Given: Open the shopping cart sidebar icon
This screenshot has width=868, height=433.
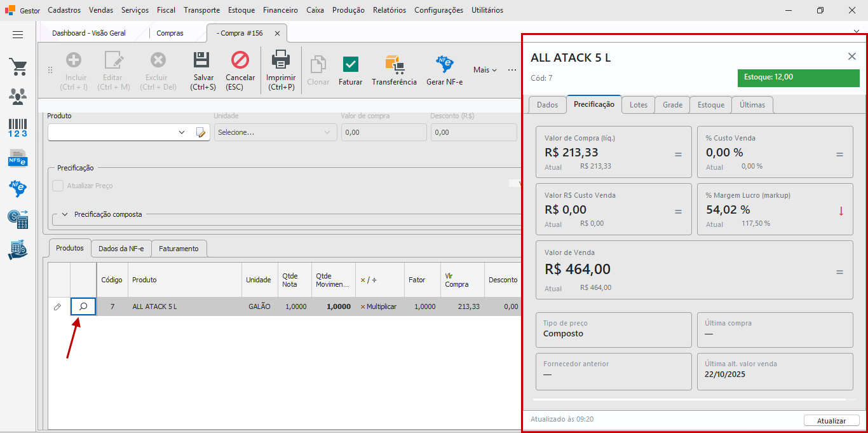Looking at the screenshot, I should 18,67.
